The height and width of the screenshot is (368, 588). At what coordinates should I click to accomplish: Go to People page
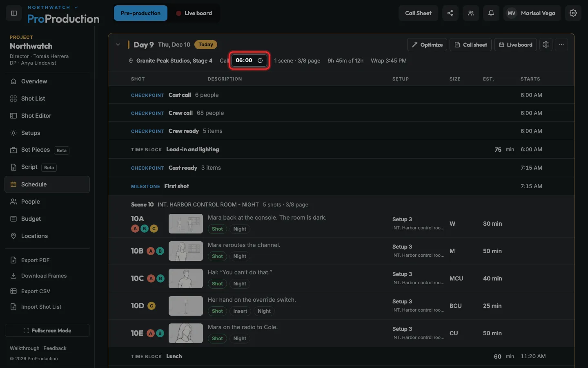[x=47, y=202]
